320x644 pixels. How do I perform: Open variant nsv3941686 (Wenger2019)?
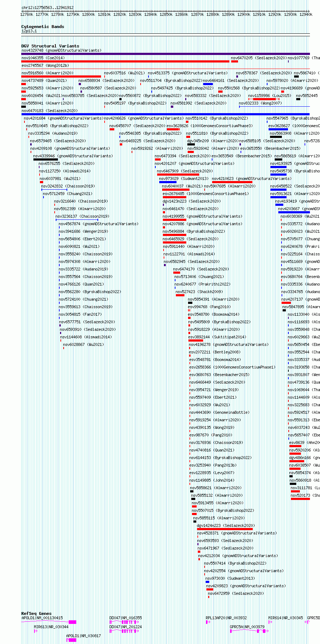tap(83, 231)
